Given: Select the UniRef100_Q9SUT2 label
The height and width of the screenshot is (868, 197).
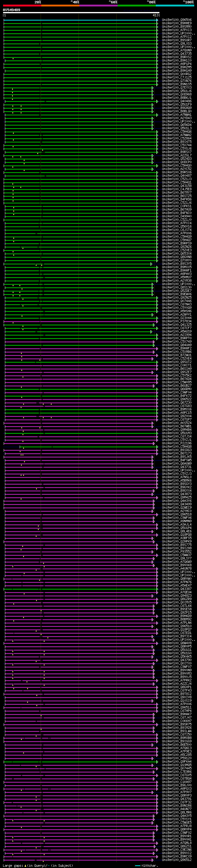Looking at the screenshot, I should 177,362.
